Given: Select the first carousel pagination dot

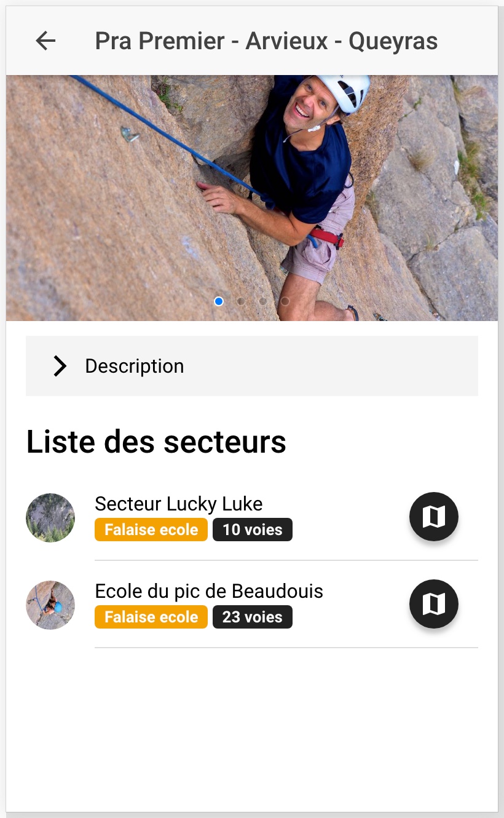Looking at the screenshot, I should coord(219,301).
